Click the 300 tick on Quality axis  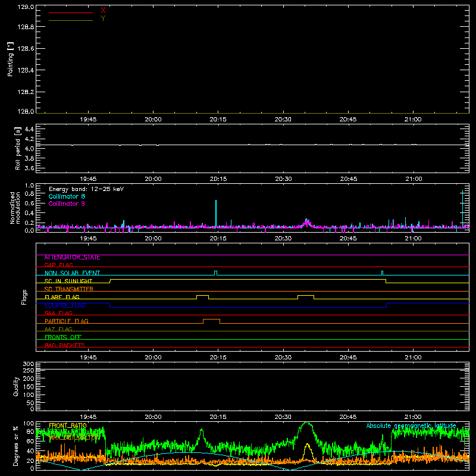28,364
